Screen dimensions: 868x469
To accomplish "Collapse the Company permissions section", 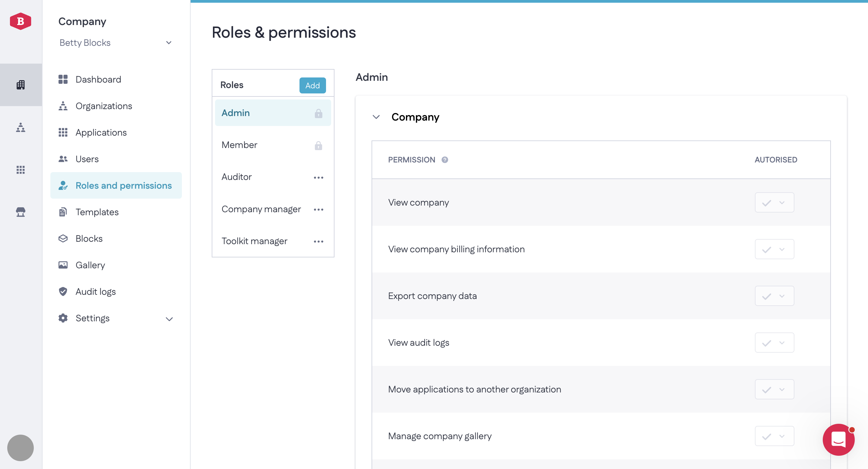I will pyautogui.click(x=376, y=117).
